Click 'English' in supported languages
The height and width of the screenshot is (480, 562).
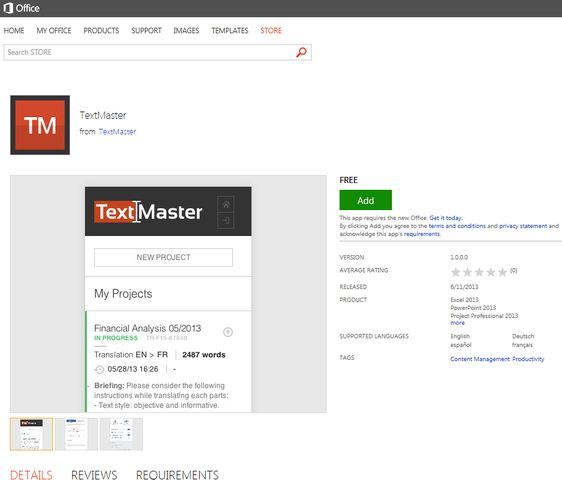click(x=460, y=336)
